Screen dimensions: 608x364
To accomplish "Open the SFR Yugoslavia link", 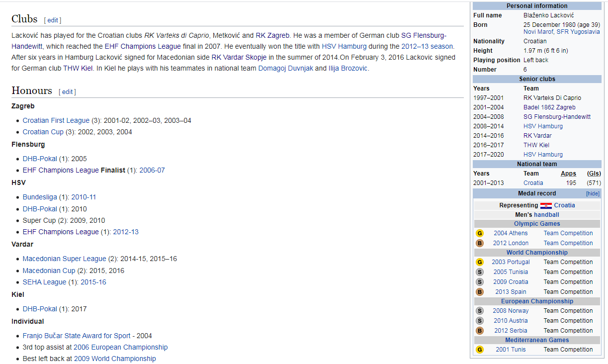I will tap(579, 32).
